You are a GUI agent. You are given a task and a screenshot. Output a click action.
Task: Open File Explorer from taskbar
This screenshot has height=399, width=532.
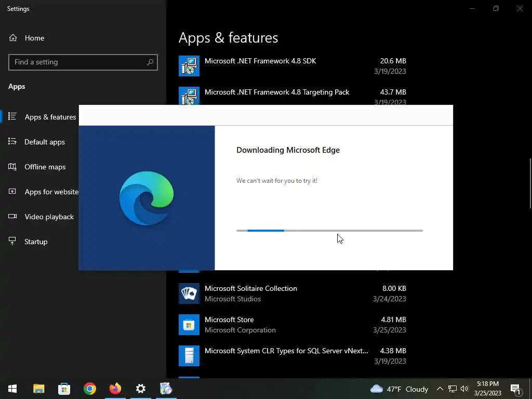pos(38,389)
